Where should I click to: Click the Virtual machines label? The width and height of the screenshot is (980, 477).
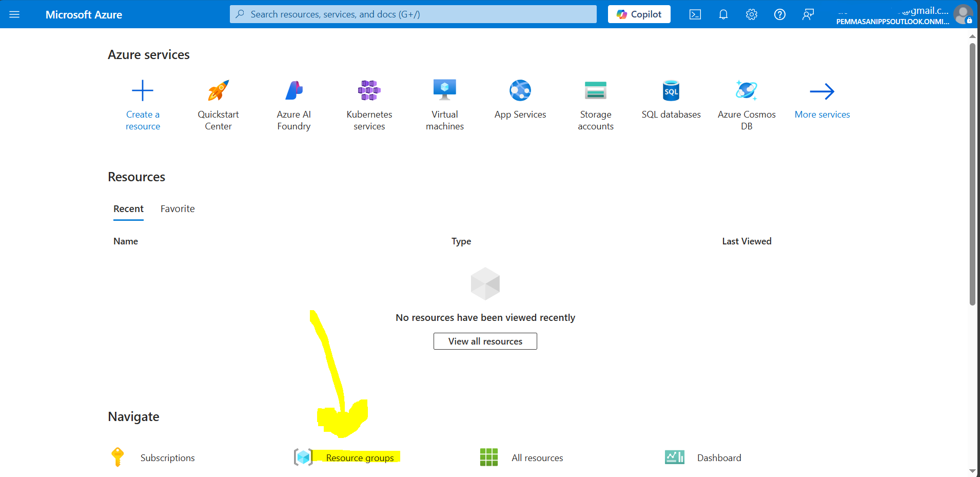click(445, 120)
